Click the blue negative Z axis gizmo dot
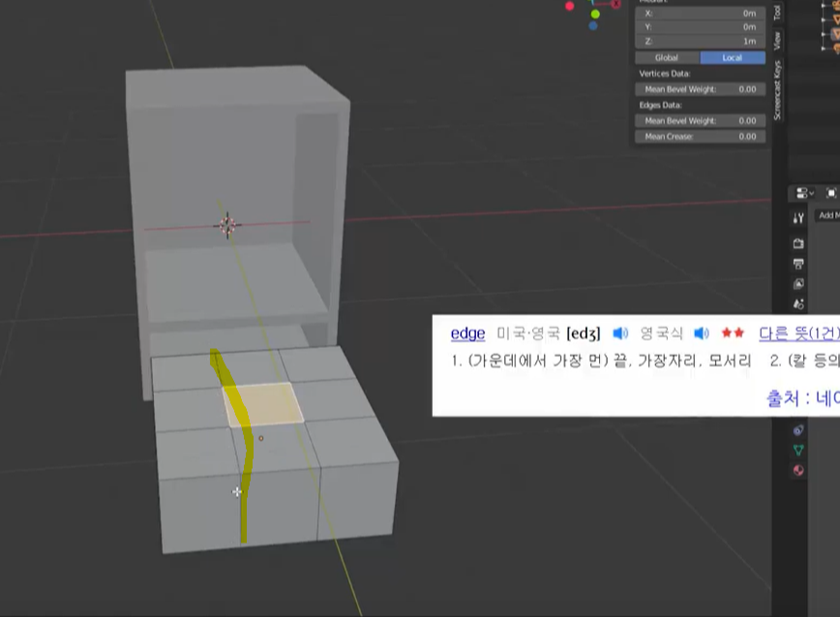The height and width of the screenshot is (617, 840). (x=593, y=26)
